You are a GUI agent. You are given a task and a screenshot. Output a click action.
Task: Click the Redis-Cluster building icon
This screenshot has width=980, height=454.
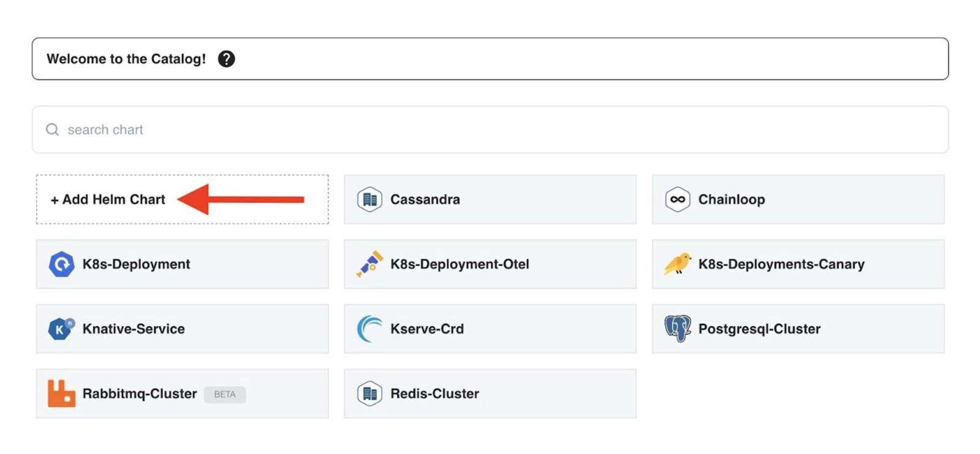(x=369, y=393)
